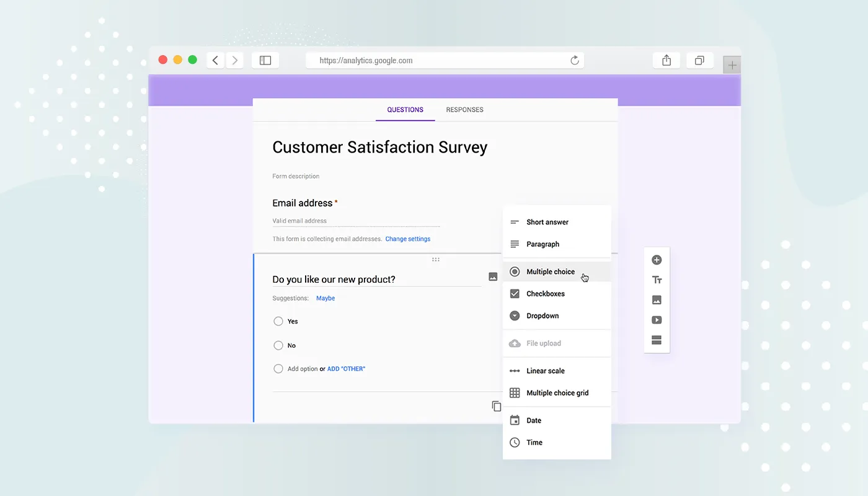Open the browser share icon
Viewport: 868px width, 496px height.
click(666, 60)
